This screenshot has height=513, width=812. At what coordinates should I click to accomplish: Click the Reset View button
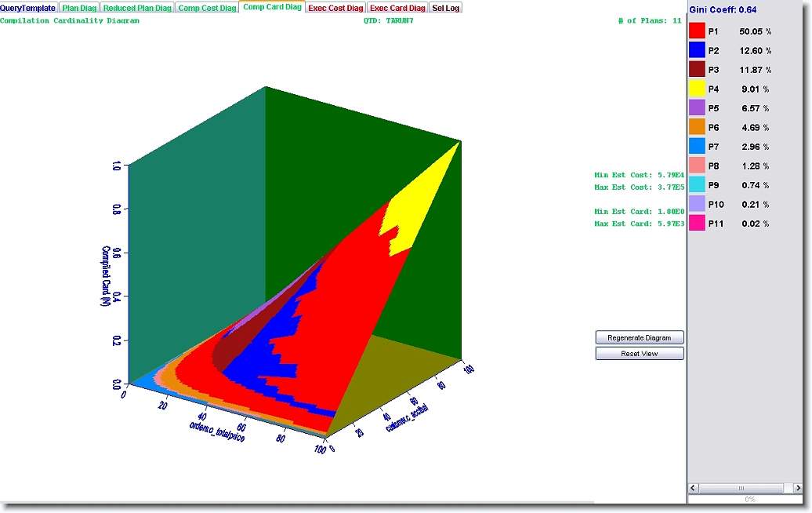click(640, 354)
